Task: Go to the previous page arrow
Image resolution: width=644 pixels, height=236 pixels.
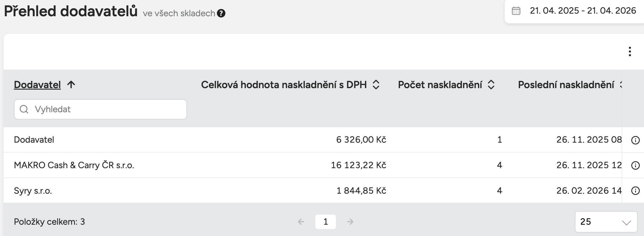Action: [301, 222]
